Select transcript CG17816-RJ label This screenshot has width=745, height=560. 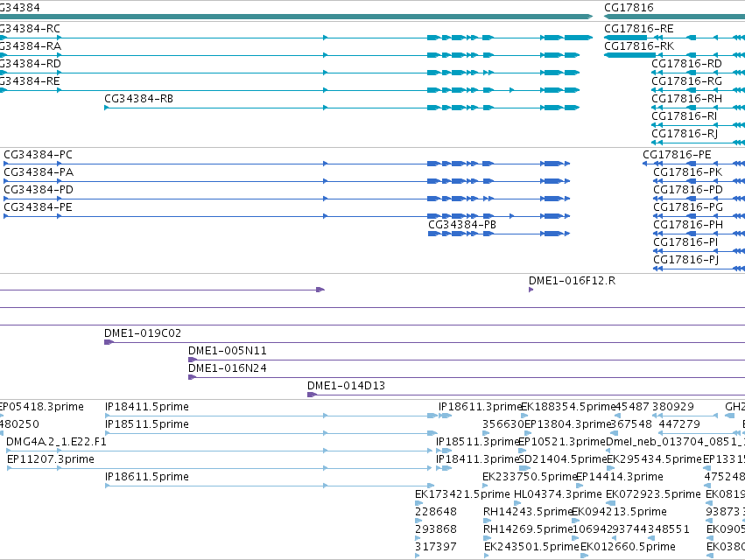(x=685, y=134)
